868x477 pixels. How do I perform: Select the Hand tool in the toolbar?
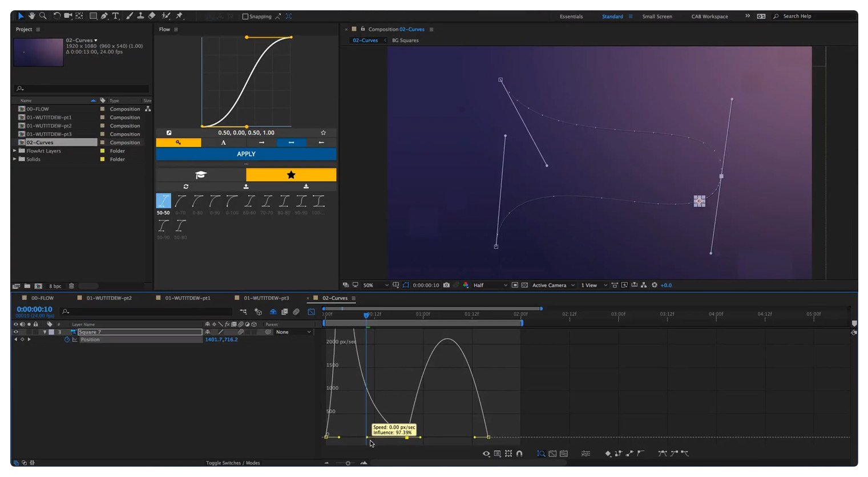pos(33,16)
